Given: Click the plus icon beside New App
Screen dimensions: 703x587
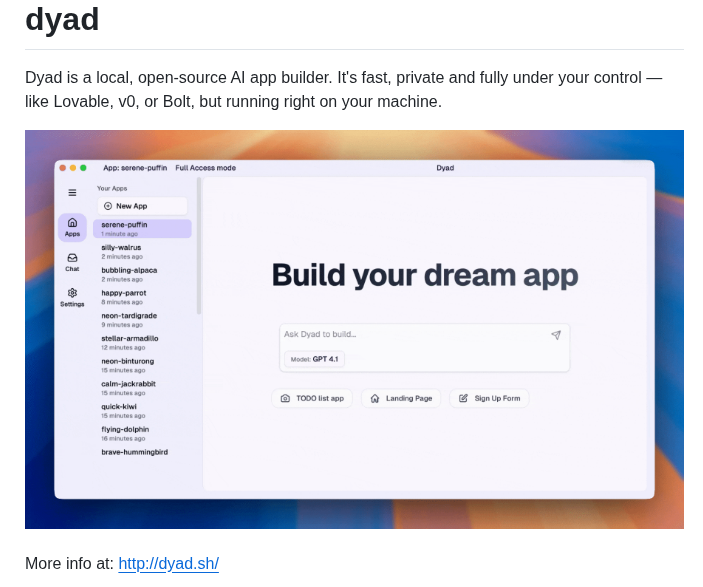Looking at the screenshot, I should coord(108,206).
